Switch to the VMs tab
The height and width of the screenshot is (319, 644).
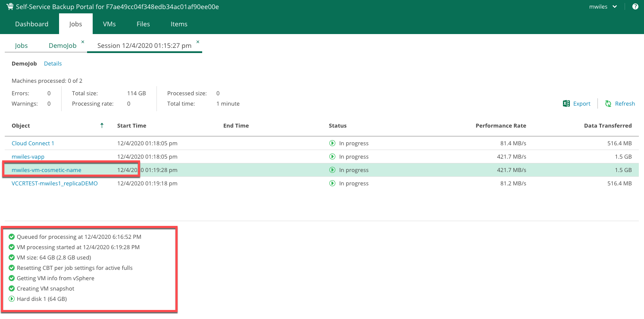pyautogui.click(x=109, y=24)
